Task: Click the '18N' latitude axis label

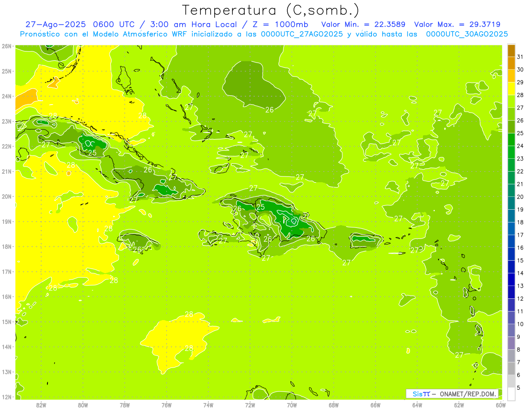Action: 7,247
